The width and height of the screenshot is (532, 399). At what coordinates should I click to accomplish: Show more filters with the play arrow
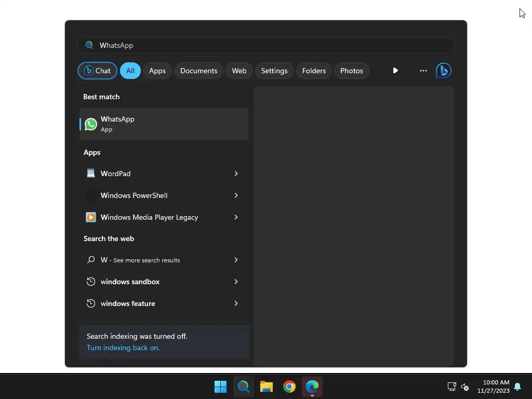[x=395, y=71]
